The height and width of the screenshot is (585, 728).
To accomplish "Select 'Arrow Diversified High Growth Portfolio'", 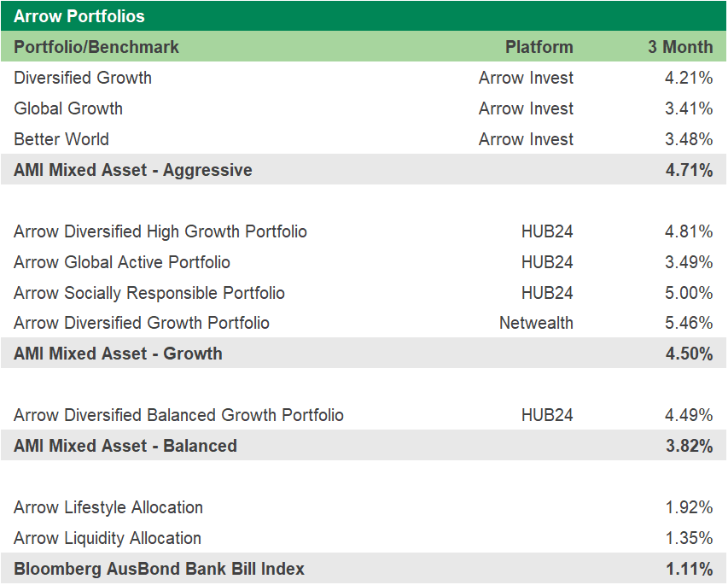I will [x=160, y=231].
